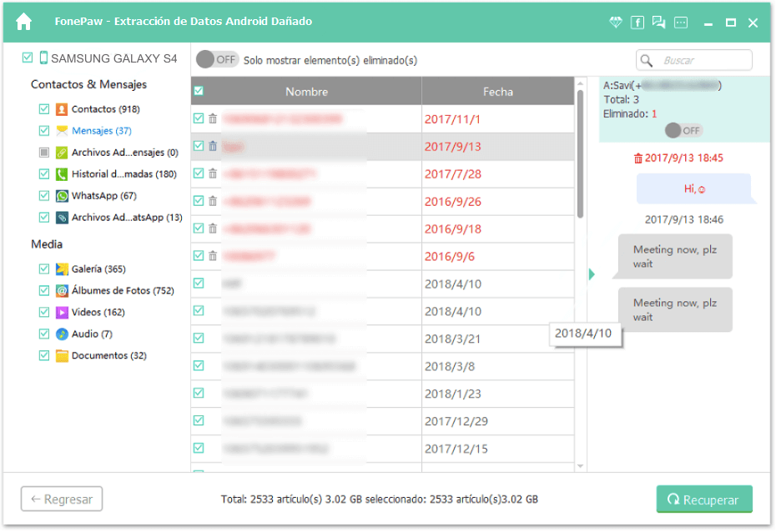Click the Buscar search field
Viewport: 776px width, 532px height.
point(694,60)
